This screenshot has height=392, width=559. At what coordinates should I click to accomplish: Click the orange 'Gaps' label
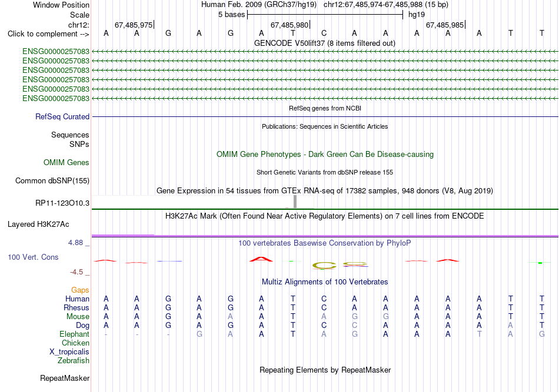[80, 290]
